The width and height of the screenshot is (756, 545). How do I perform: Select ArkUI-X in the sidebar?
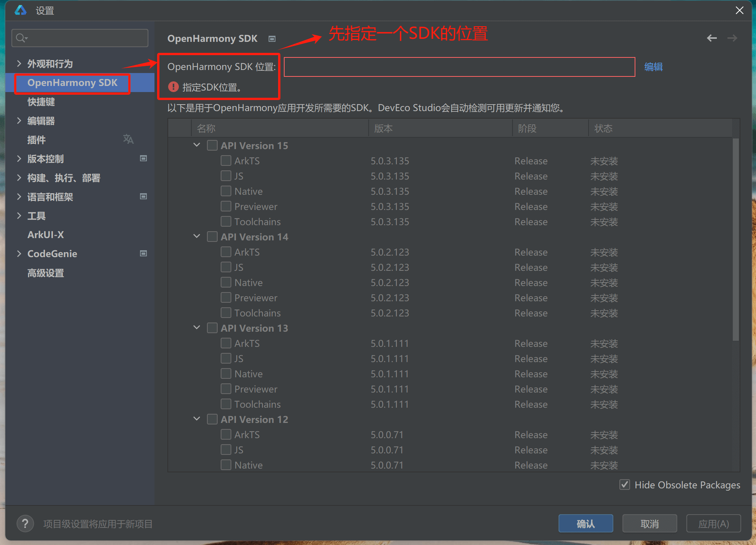click(x=46, y=235)
